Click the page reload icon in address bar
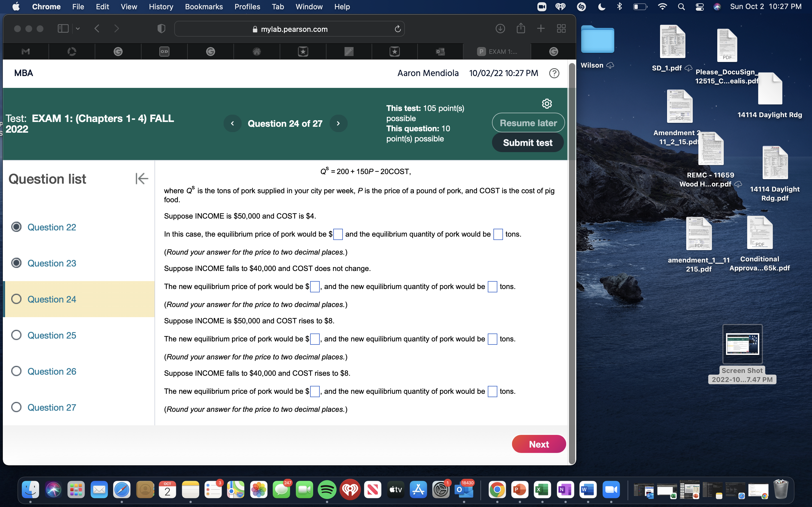Screen dimensions: 812x507 [x=398, y=29]
